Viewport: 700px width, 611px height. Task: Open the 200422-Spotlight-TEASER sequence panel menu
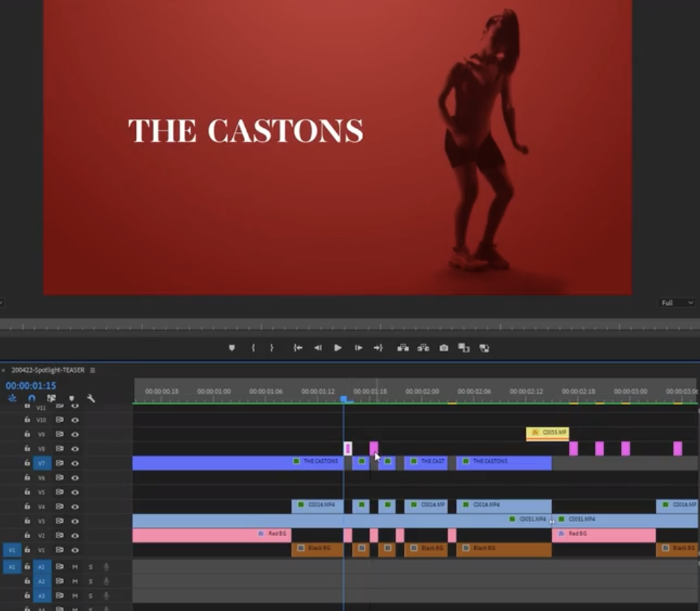[92, 370]
